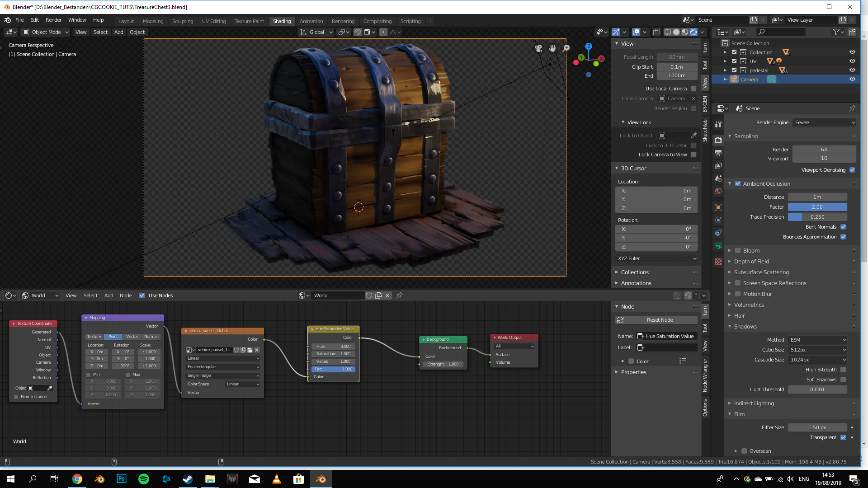Select the Texture type on Mapping node
The width and height of the screenshot is (868, 488).
pyautogui.click(x=94, y=337)
